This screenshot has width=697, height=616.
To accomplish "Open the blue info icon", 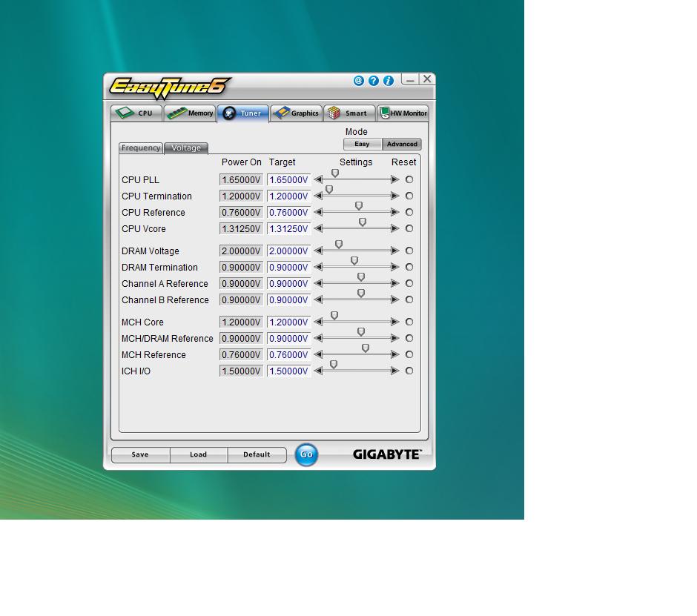I will coord(389,81).
